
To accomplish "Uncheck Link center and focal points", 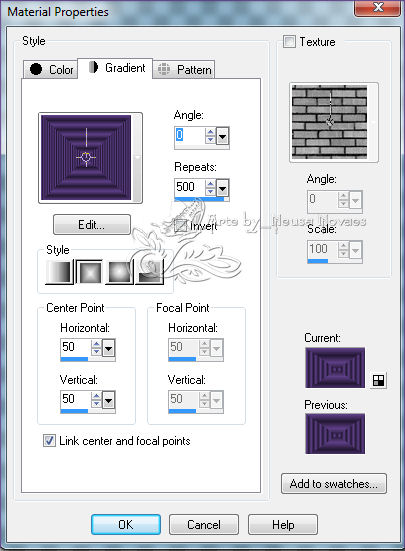I will pyautogui.click(x=49, y=440).
